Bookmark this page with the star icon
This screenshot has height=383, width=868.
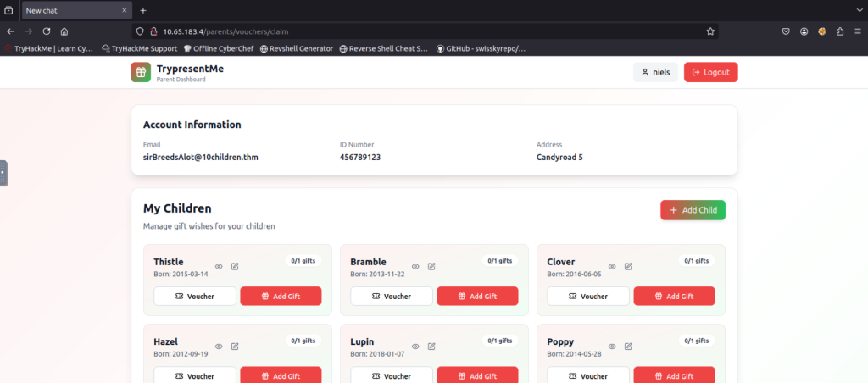[x=710, y=31]
